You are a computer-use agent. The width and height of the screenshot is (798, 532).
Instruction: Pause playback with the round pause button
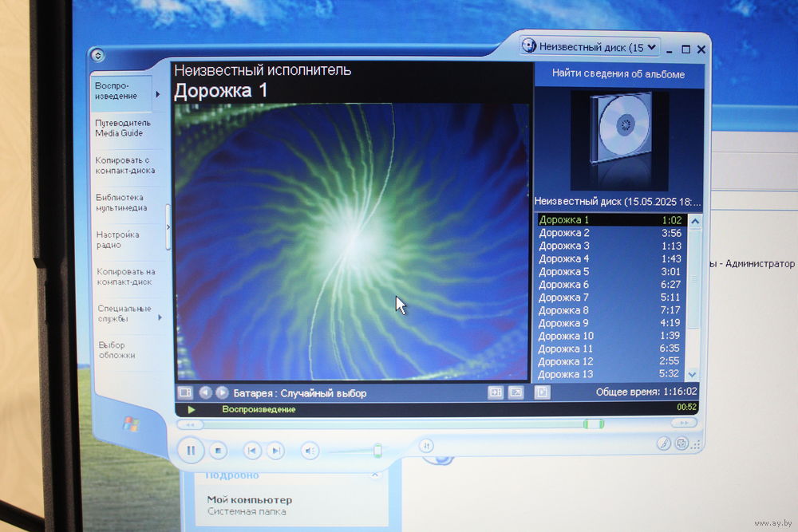(x=191, y=451)
